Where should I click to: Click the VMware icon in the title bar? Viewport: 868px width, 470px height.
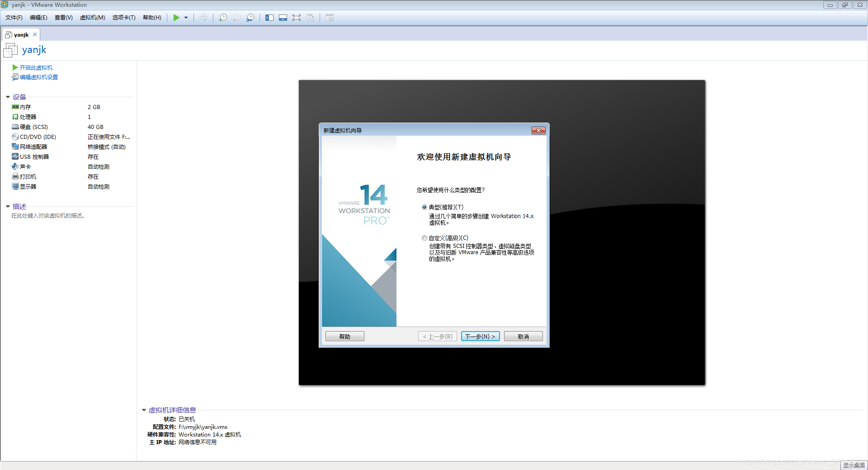5,5
